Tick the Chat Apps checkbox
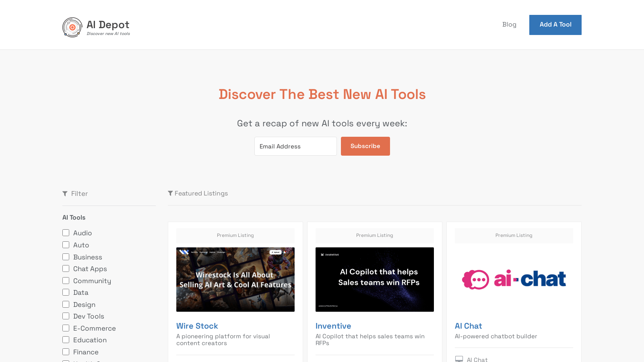 click(x=66, y=269)
